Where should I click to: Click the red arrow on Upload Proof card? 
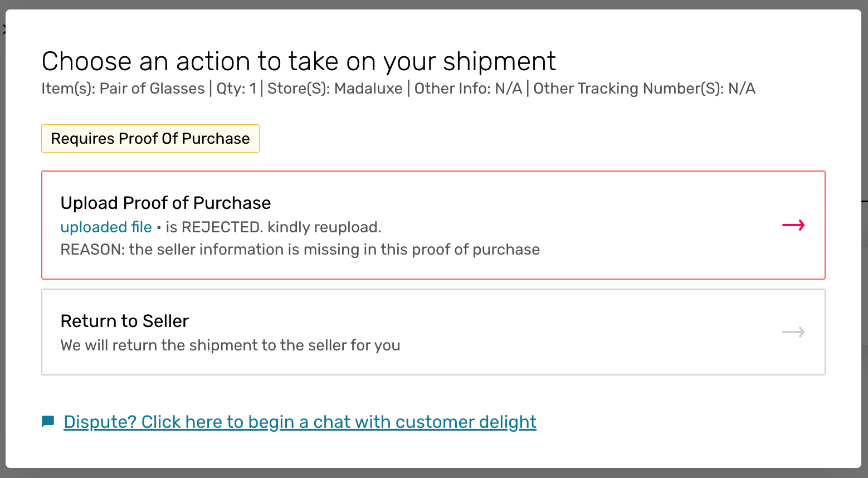(793, 225)
